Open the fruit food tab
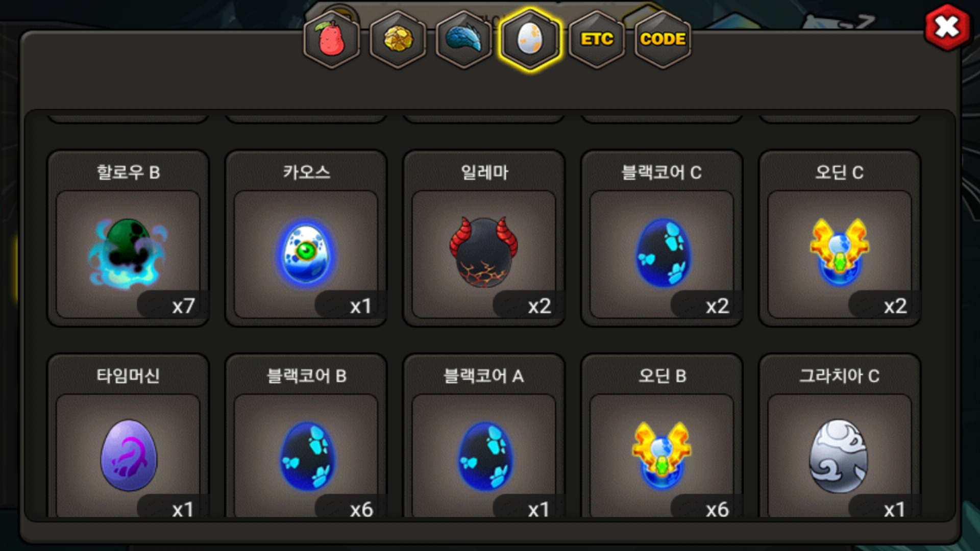This screenshot has height=551, width=980. coord(332,39)
